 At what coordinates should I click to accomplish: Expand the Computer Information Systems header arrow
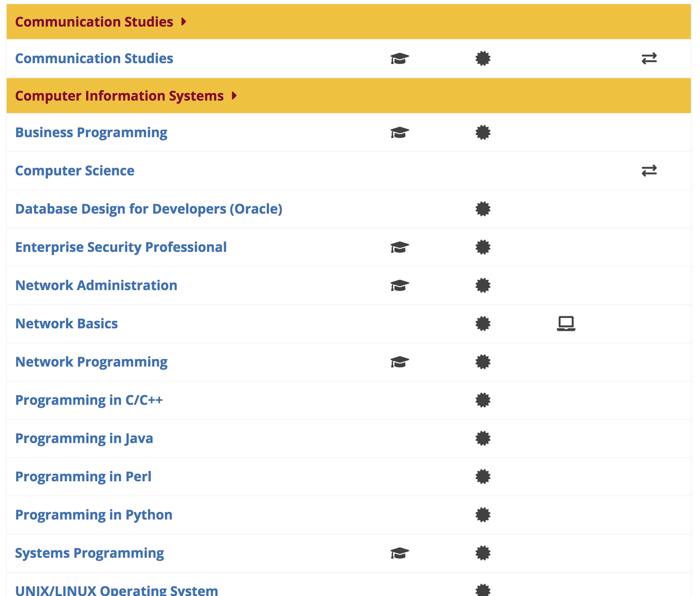(x=234, y=96)
